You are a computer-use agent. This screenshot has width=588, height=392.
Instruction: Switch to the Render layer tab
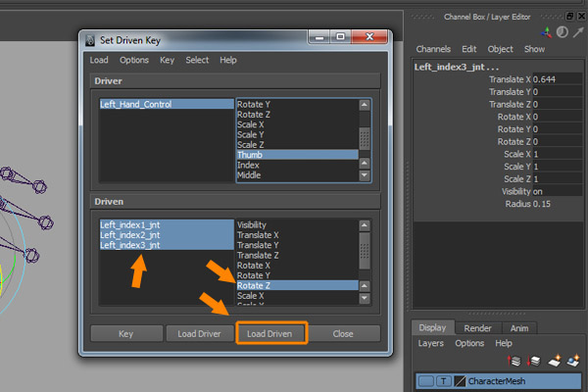click(x=477, y=328)
